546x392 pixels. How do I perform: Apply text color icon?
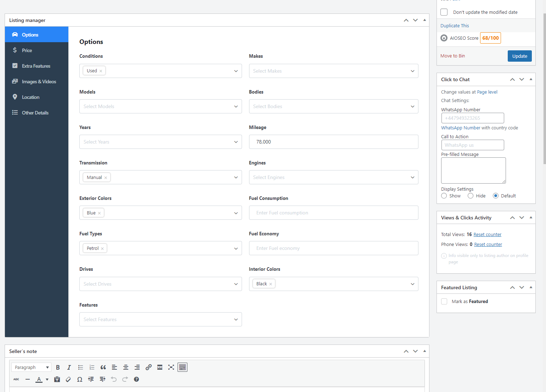39,379
